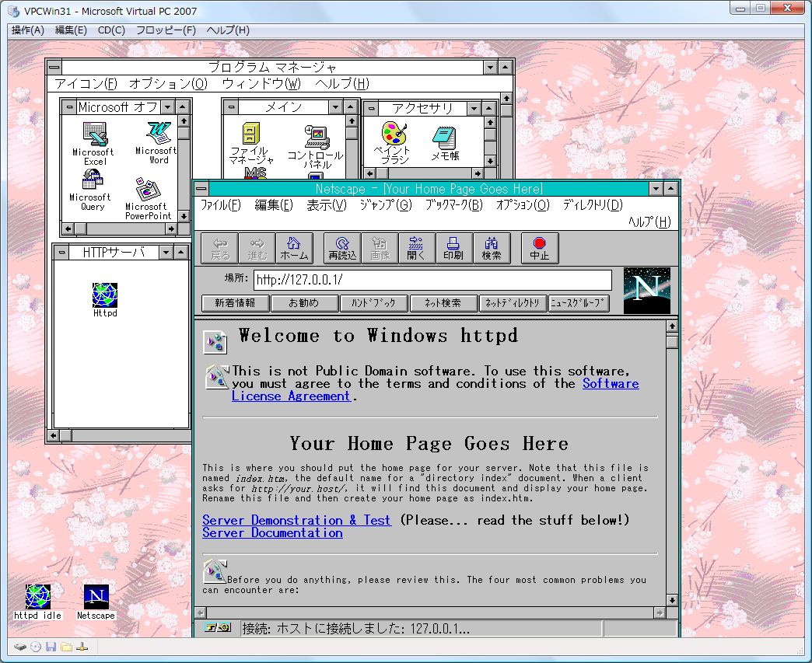Click the minimized httpd idle desktop icon
Viewport: 812px width, 663px height.
tap(38, 597)
